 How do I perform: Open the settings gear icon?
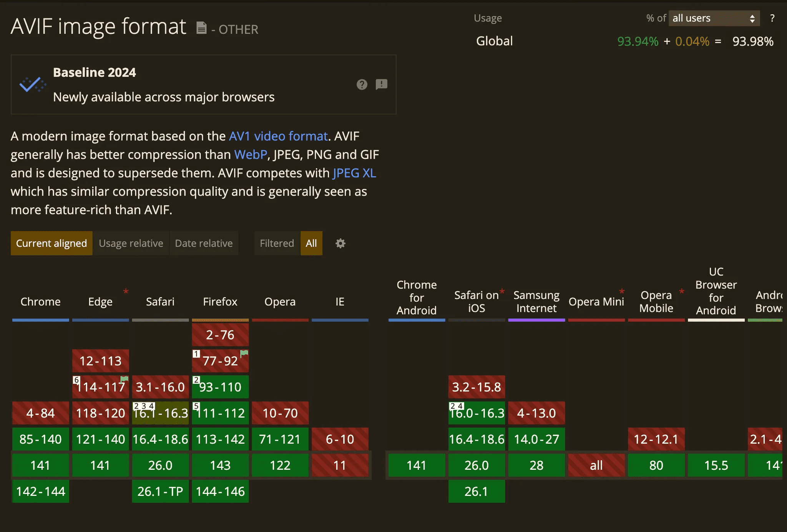pos(340,244)
